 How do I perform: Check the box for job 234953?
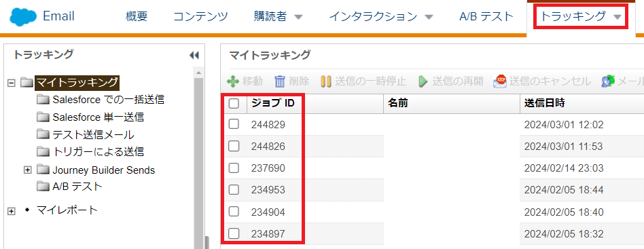click(x=234, y=189)
